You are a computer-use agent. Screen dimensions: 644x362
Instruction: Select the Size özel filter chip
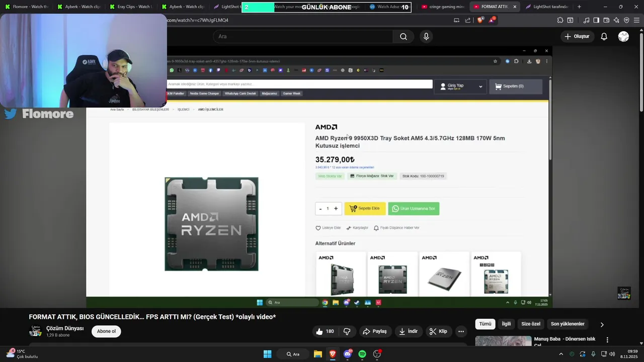click(x=531, y=324)
